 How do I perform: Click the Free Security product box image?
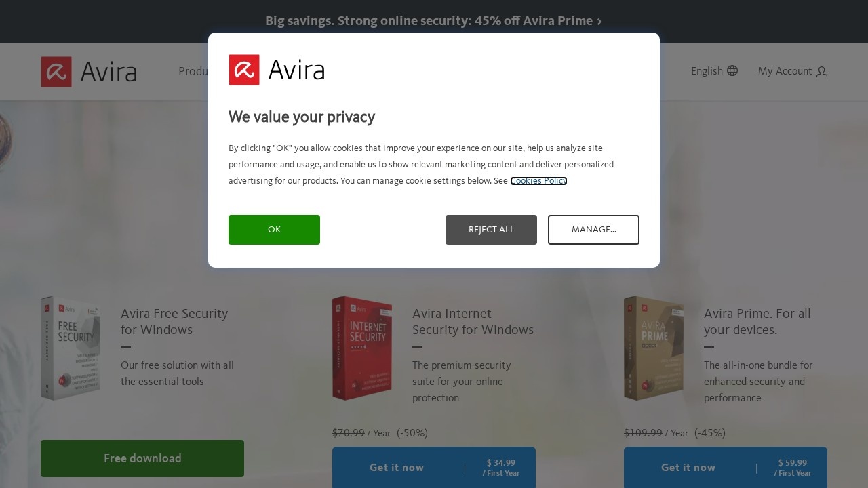coord(71,348)
